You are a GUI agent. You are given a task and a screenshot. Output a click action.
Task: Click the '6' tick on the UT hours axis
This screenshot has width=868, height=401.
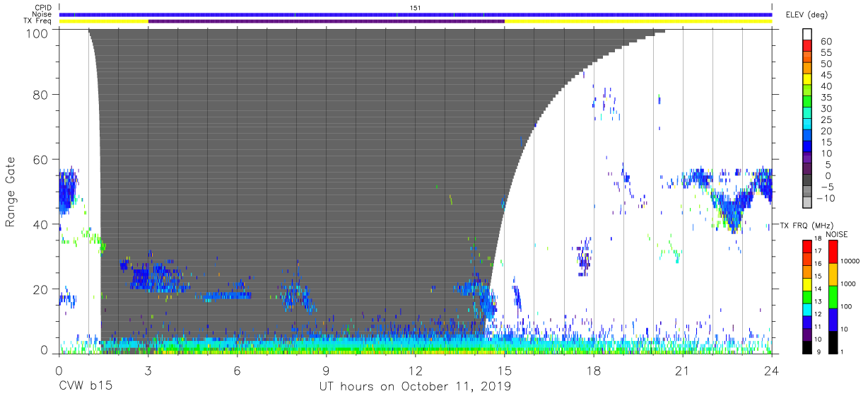click(237, 371)
